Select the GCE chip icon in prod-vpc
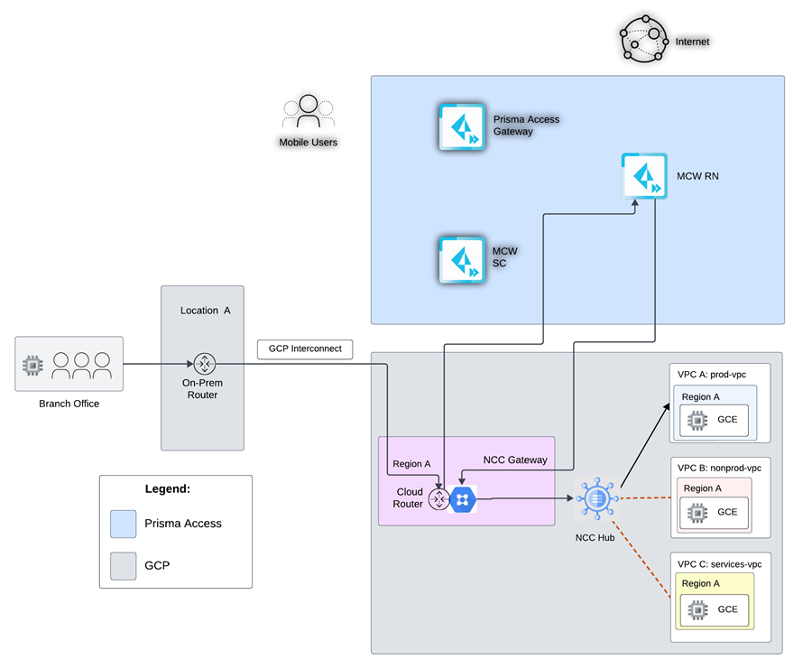The image size is (812, 669). click(697, 420)
